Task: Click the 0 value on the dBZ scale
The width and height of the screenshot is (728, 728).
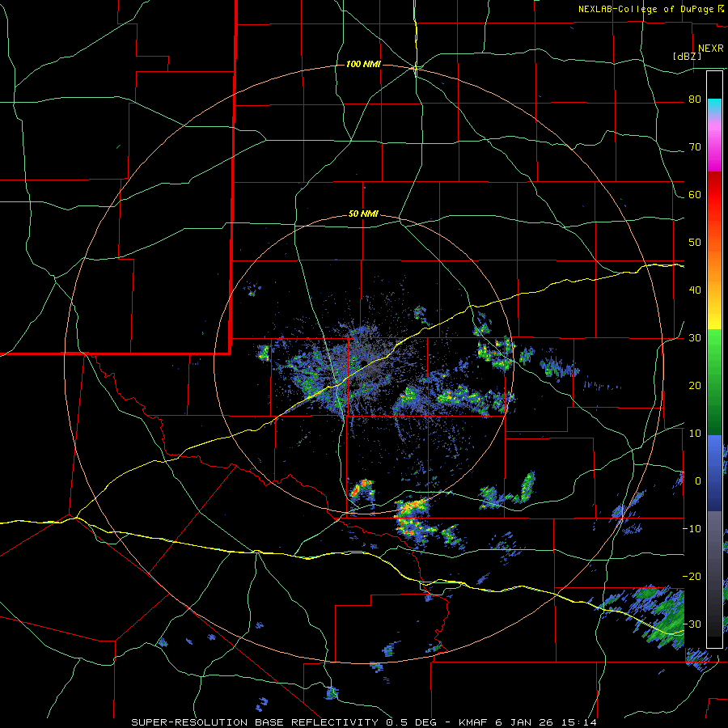Action: coord(698,481)
